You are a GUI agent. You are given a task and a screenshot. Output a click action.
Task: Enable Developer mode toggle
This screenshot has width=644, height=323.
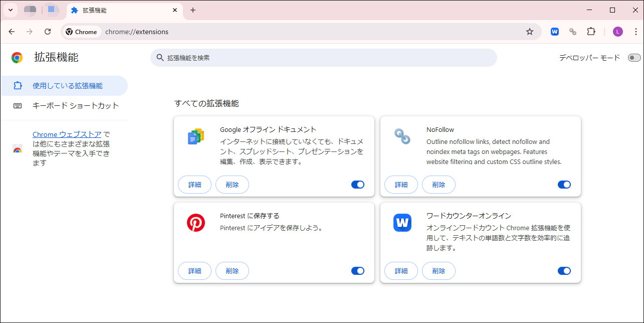(634, 57)
